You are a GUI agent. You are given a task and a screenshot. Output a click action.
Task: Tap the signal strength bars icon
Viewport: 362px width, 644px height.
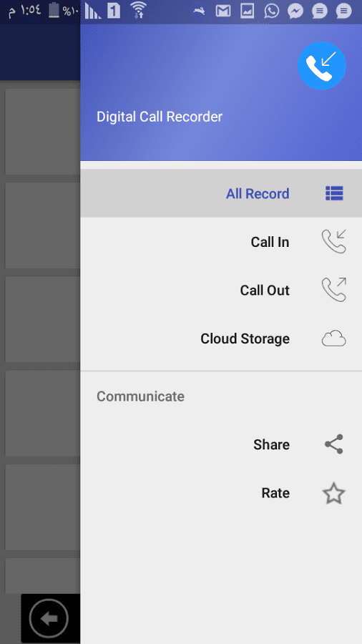click(93, 11)
